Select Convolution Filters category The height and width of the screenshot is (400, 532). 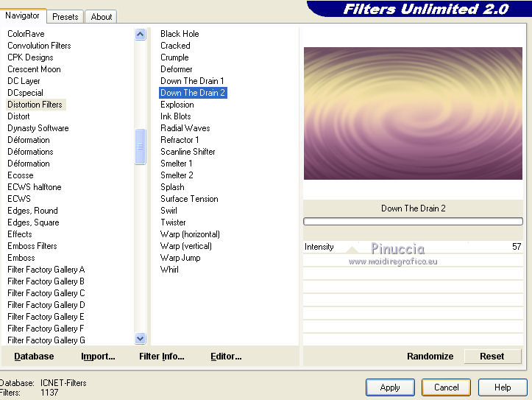[x=39, y=46]
